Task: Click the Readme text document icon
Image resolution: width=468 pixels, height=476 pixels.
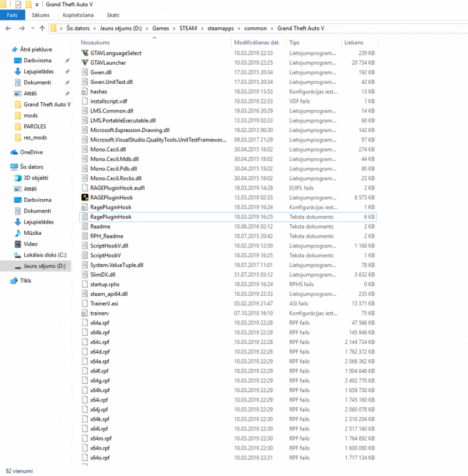Action: tap(85, 227)
